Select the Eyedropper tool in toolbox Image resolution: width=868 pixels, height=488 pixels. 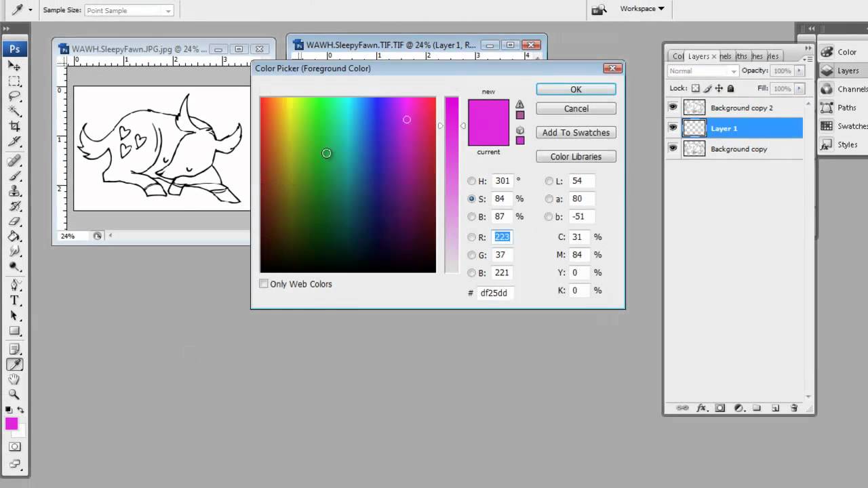pyautogui.click(x=14, y=364)
